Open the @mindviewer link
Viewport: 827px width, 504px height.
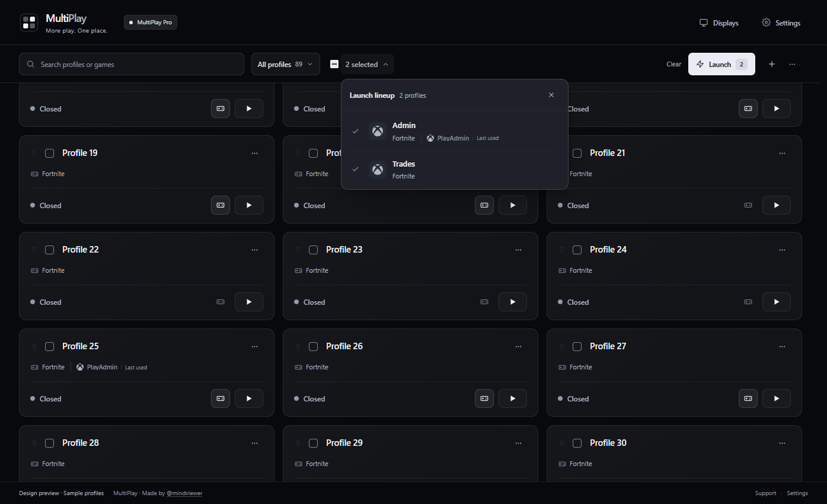tap(184, 493)
